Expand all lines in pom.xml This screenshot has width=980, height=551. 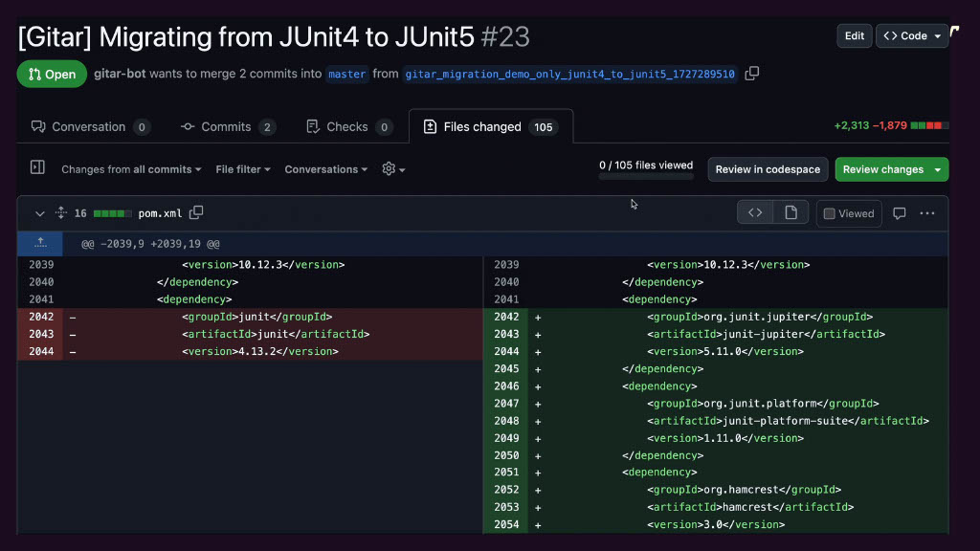60,213
